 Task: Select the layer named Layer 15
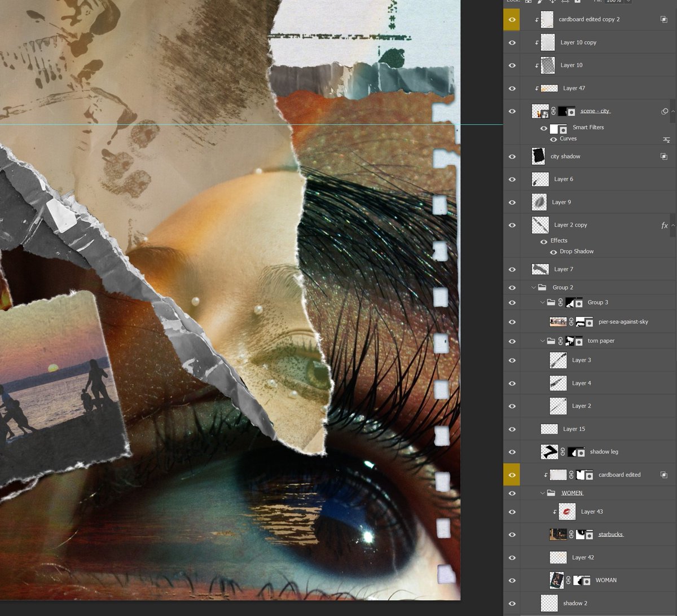pos(574,429)
